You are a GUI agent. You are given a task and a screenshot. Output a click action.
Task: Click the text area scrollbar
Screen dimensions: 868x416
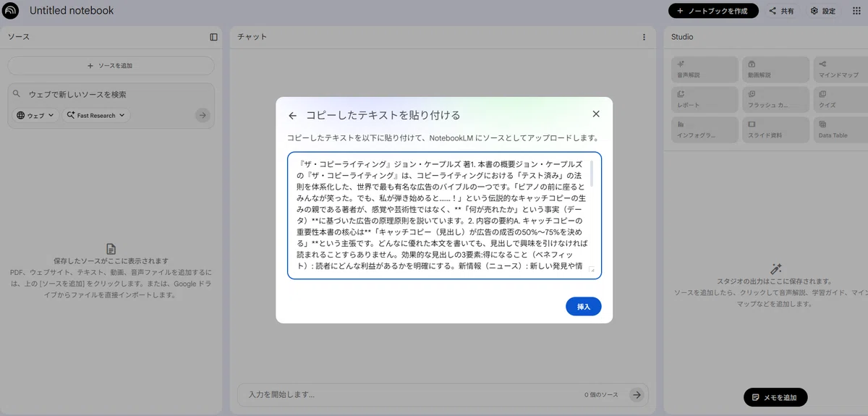[x=592, y=174]
